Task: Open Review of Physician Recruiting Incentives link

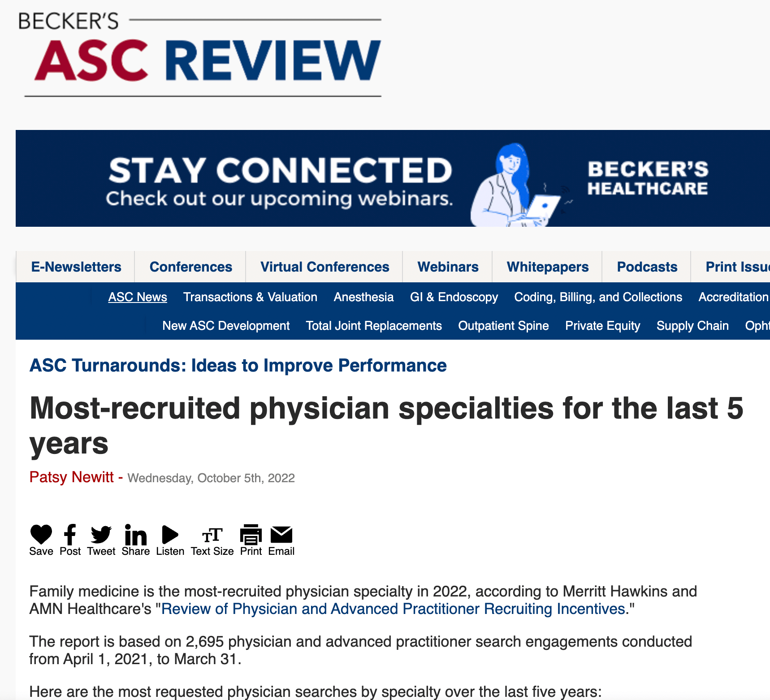Action: (393, 609)
